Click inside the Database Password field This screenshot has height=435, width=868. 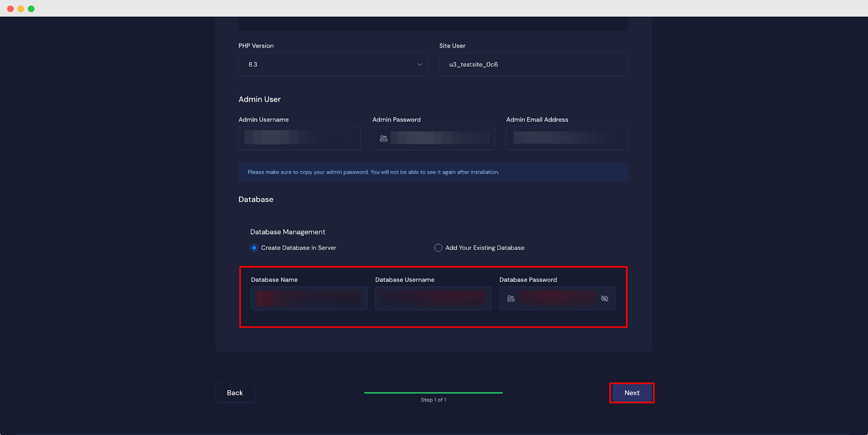(556, 298)
